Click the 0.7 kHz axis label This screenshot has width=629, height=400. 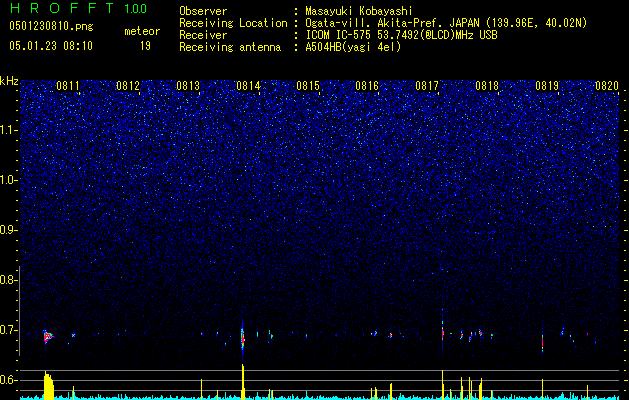coord(8,330)
